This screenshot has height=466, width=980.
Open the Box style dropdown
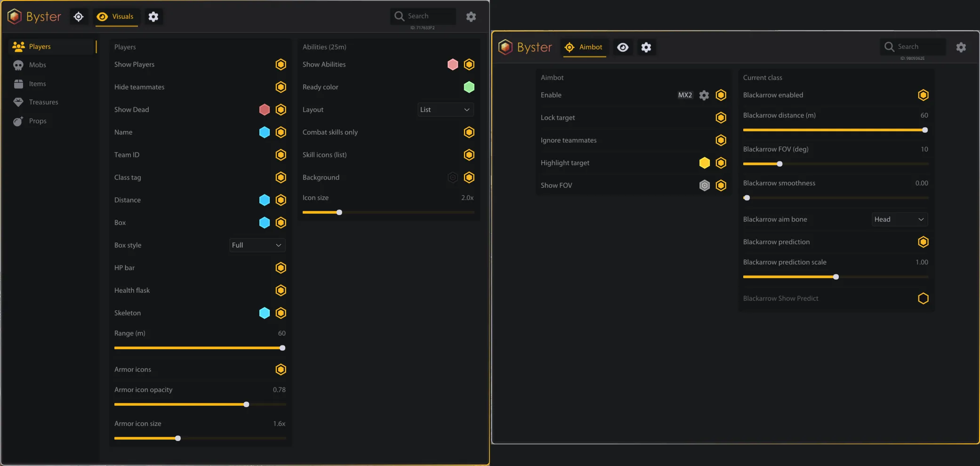point(257,245)
